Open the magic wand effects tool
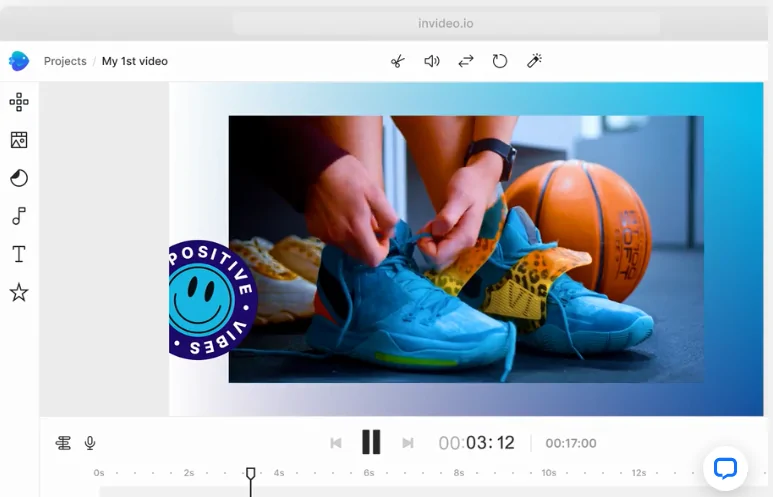The image size is (773, 497). tap(534, 61)
